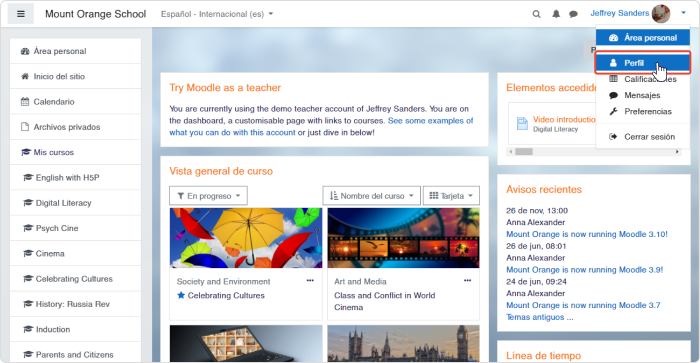The height and width of the screenshot is (363, 700).
Task: Open Área personal in the sidebar
Action: click(x=75, y=51)
